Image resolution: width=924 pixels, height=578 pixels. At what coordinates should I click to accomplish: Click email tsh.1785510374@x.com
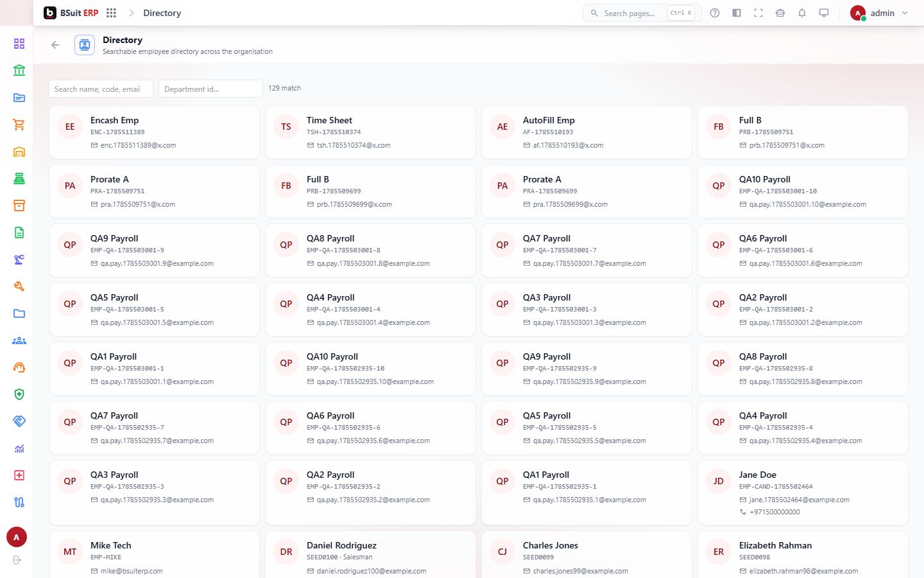(354, 145)
